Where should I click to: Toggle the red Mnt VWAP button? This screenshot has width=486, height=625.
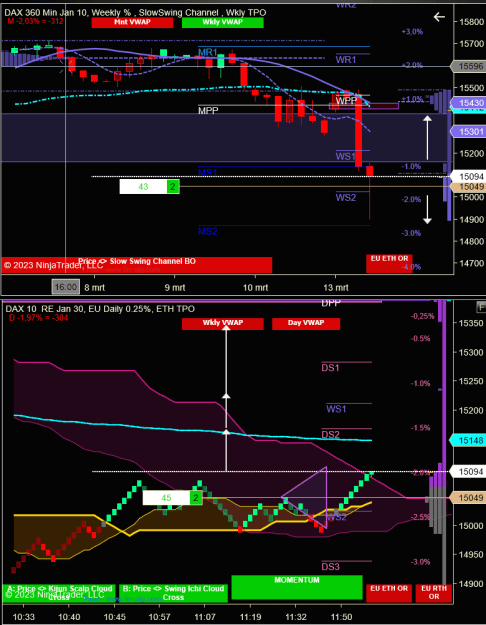pyautogui.click(x=132, y=22)
